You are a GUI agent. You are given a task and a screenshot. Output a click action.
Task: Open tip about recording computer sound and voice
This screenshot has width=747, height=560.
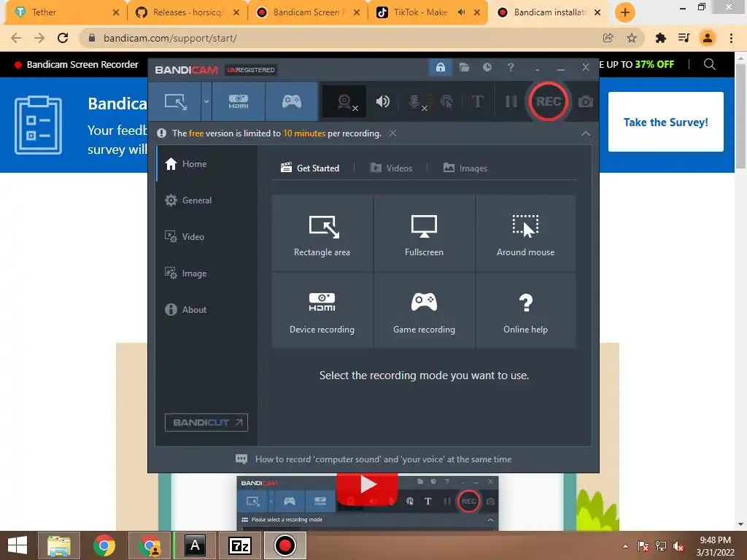373,459
